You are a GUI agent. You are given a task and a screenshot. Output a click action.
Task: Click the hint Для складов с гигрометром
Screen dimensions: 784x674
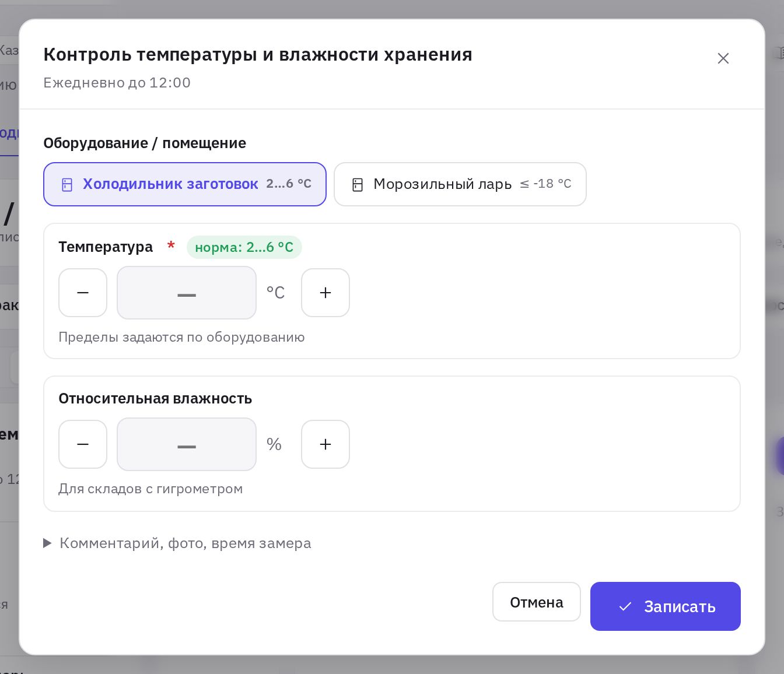click(150, 489)
